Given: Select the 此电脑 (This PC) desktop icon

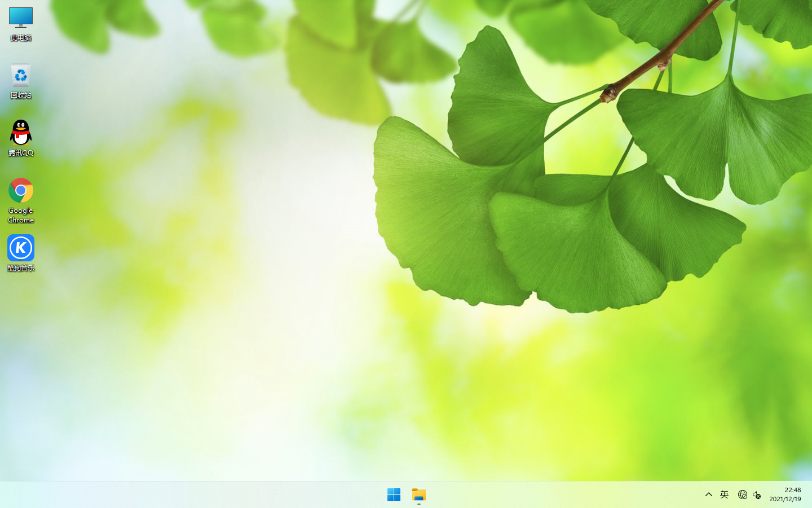Looking at the screenshot, I should pyautogui.click(x=21, y=18).
